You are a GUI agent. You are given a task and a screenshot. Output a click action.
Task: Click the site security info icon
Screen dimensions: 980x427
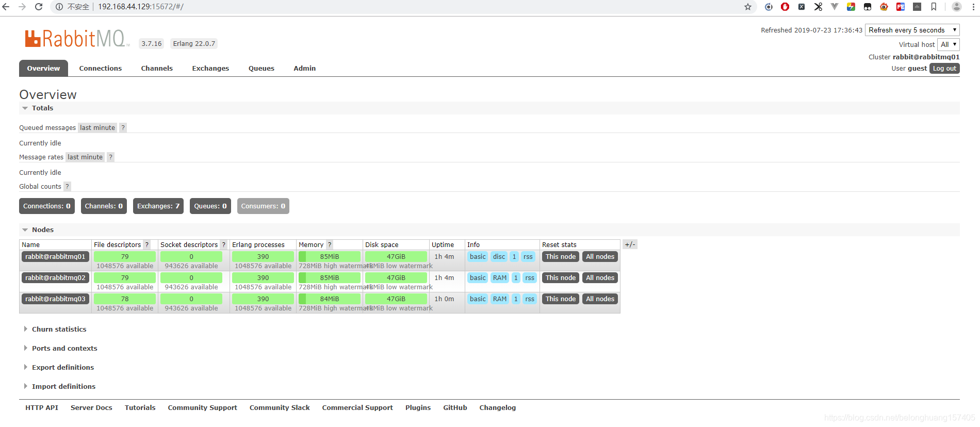(x=59, y=7)
